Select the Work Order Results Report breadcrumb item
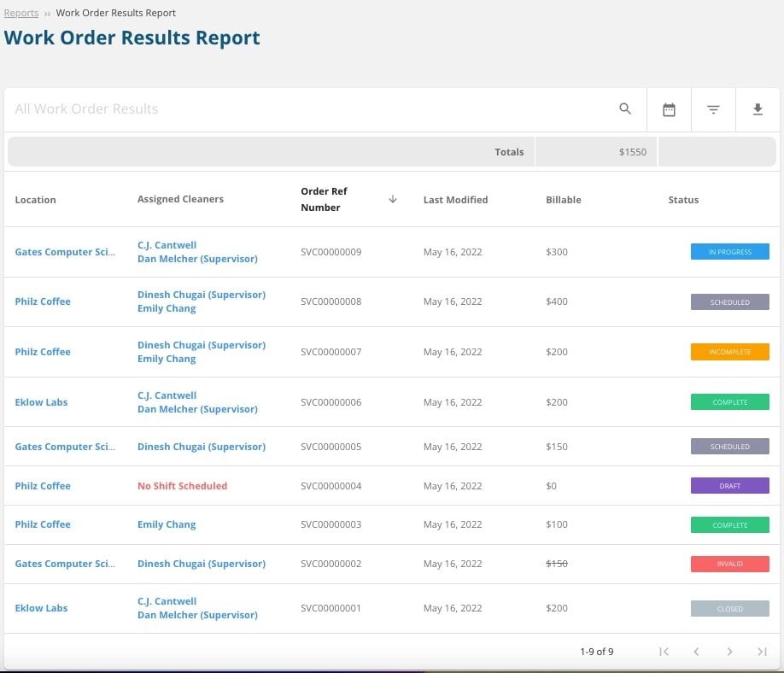 pos(116,12)
